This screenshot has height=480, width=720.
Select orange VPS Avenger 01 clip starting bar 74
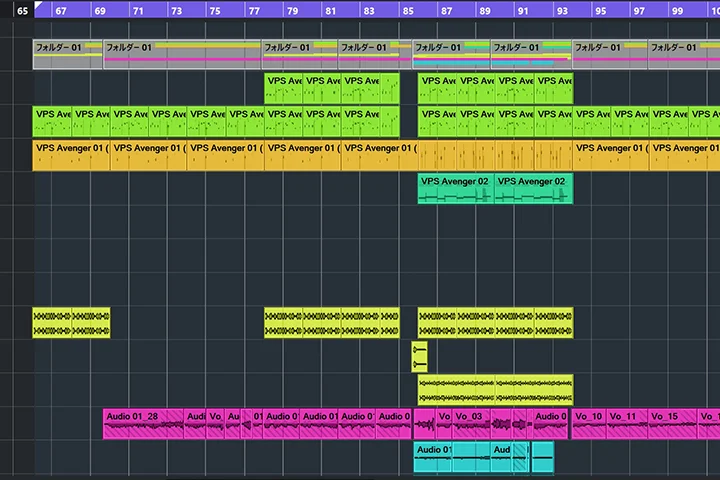point(226,156)
